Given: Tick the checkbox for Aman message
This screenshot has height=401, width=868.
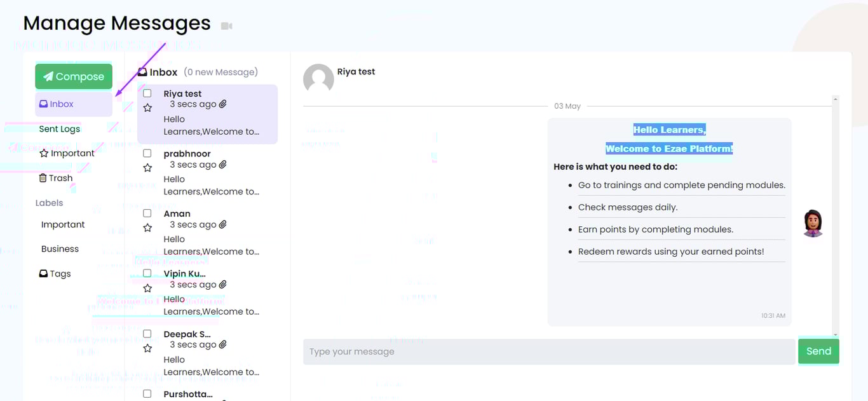Looking at the screenshot, I should point(147,214).
